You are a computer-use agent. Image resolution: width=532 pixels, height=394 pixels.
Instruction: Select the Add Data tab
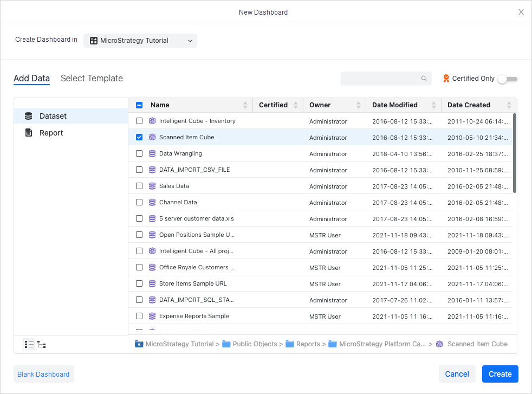point(31,79)
